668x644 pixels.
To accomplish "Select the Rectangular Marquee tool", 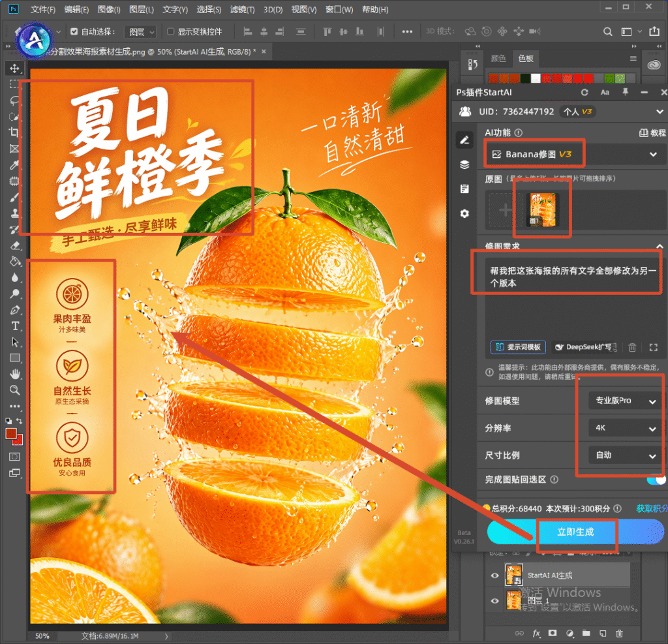I will pyautogui.click(x=14, y=84).
